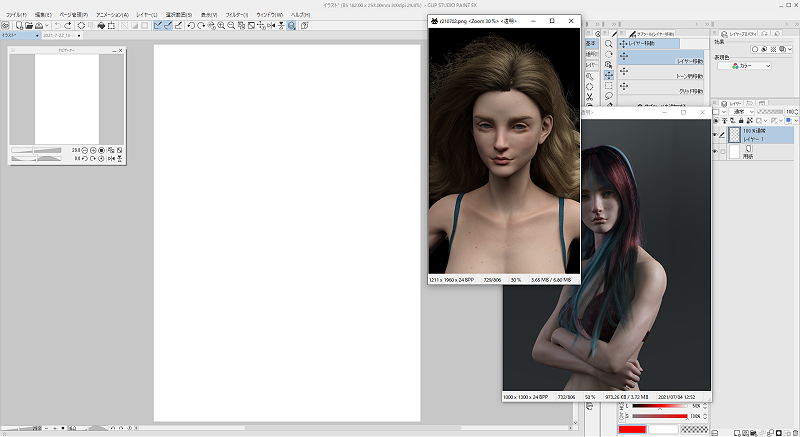Click the Redo arrow in the command bar
Image resolution: width=800 pixels, height=437 pixels.
[67, 25]
